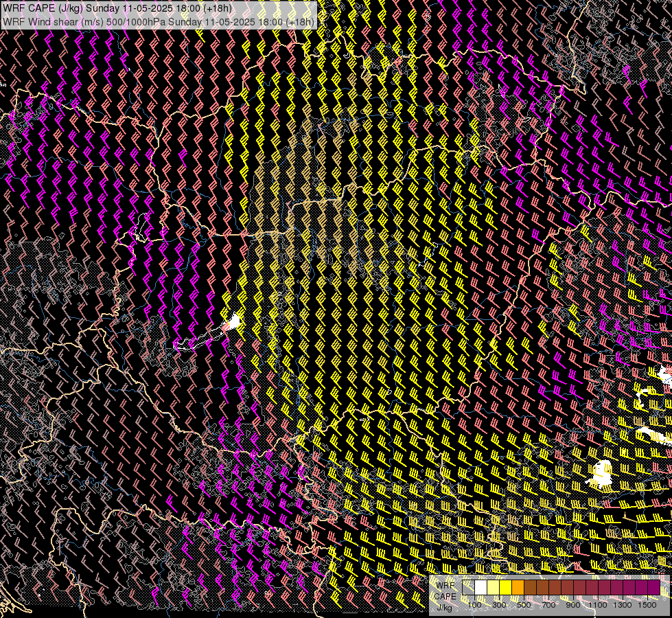
Task: Click the legend value 700
Action: pyautogui.click(x=548, y=605)
